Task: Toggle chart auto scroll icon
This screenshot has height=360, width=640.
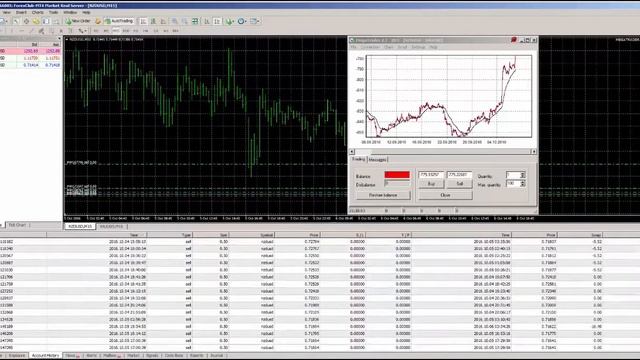Action: [207, 21]
